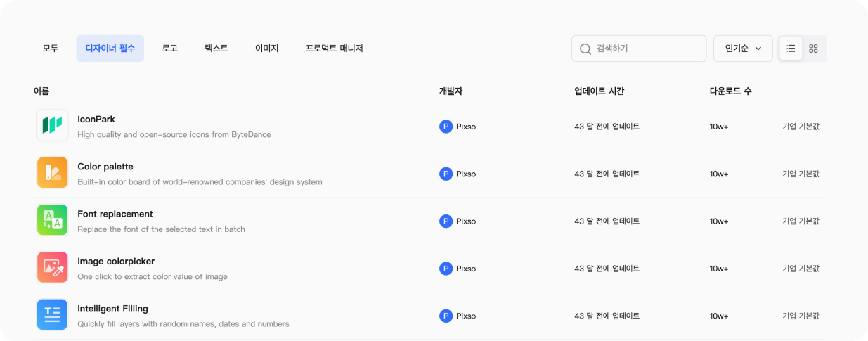Click the search magnifier icon
Image resolution: width=868 pixels, height=341 pixels.
coord(585,49)
